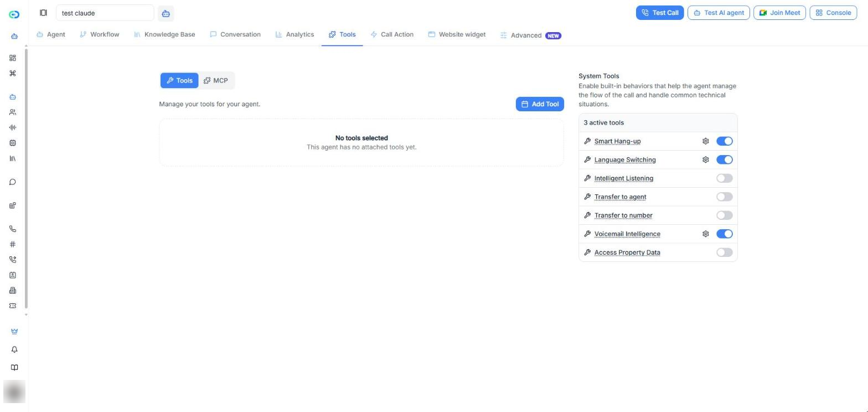This screenshot has height=412, width=868.
Task: Open the library books sidebar icon
Action: 13,158
